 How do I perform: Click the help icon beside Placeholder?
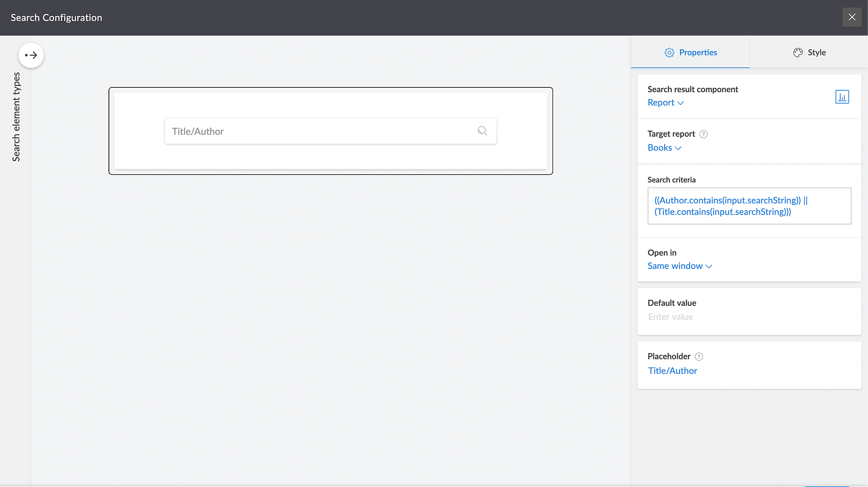(x=699, y=357)
